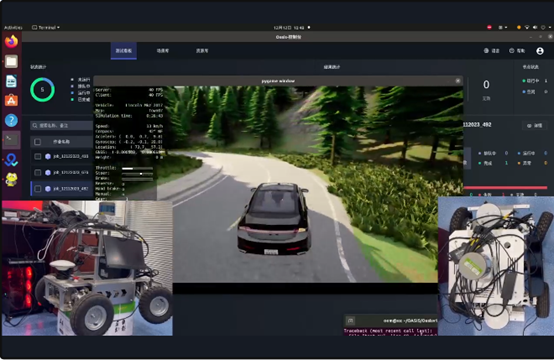Open the blue checkmark app in the dock
554x360 pixels.
[x=11, y=160]
